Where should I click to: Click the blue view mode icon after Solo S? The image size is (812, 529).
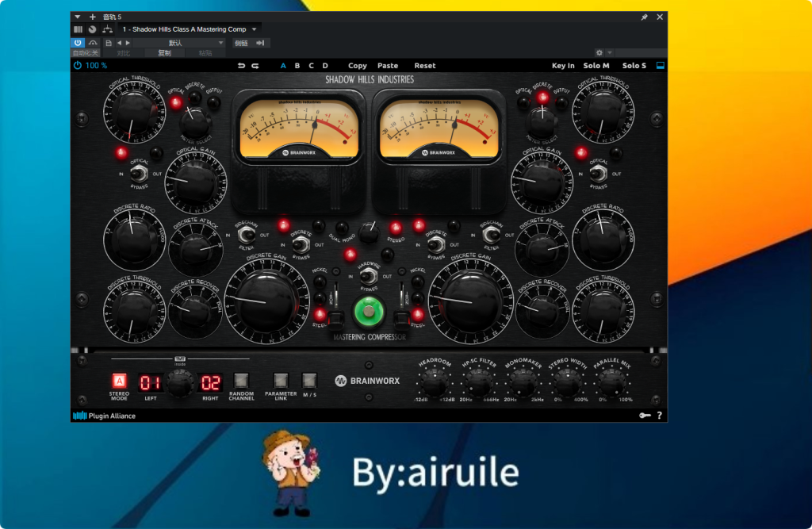point(661,66)
